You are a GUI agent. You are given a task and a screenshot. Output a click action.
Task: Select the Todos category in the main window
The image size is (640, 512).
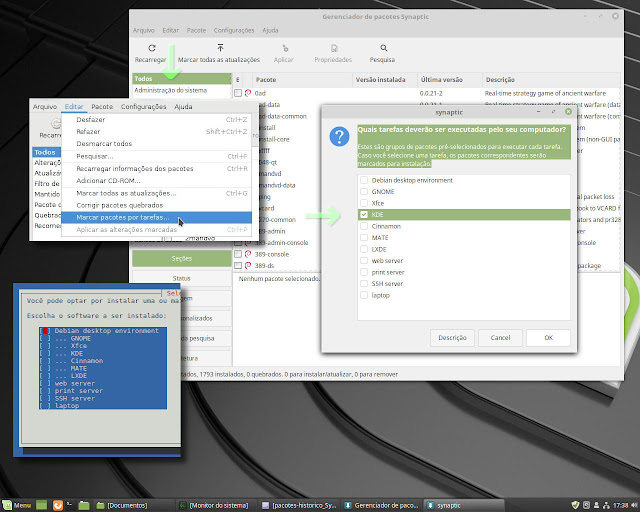coord(182,78)
